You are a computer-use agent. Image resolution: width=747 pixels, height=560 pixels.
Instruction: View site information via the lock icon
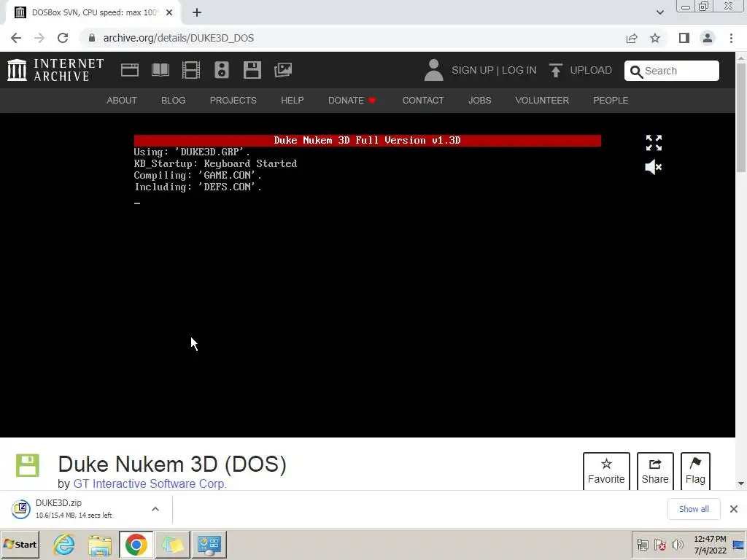coord(92,38)
